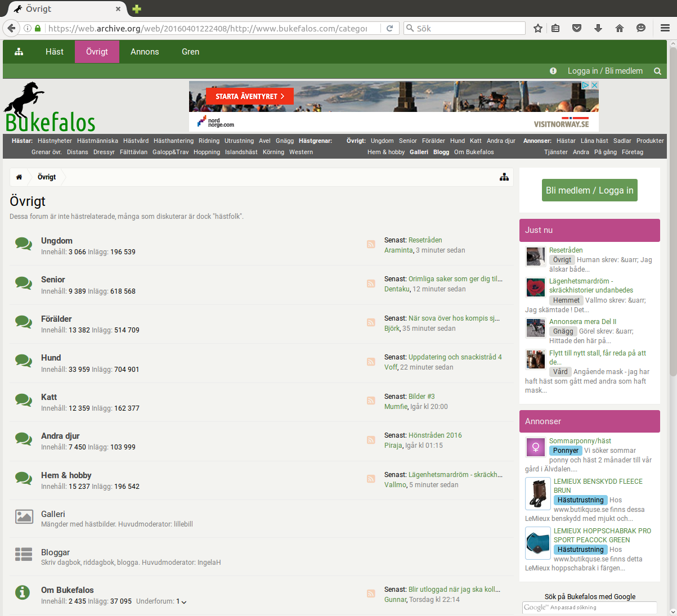Open the Förälder forum title link

56,319
